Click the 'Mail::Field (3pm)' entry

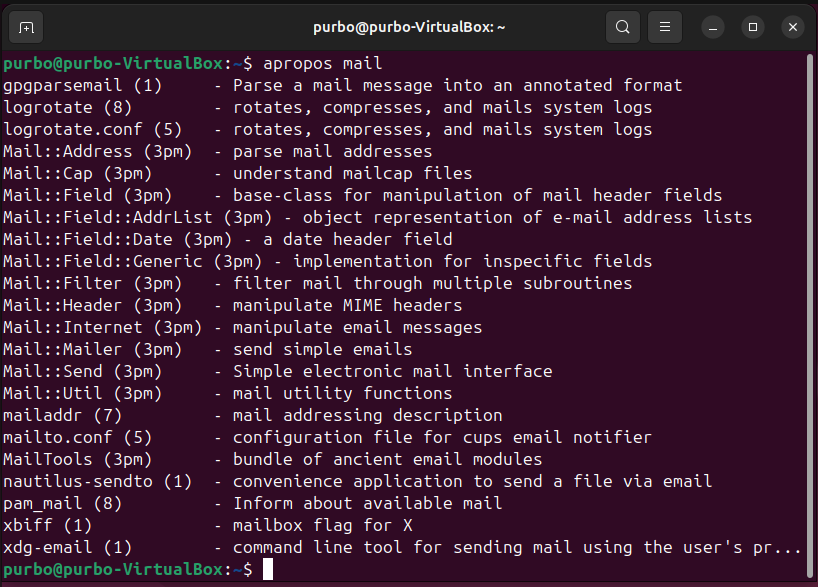[x=88, y=195]
